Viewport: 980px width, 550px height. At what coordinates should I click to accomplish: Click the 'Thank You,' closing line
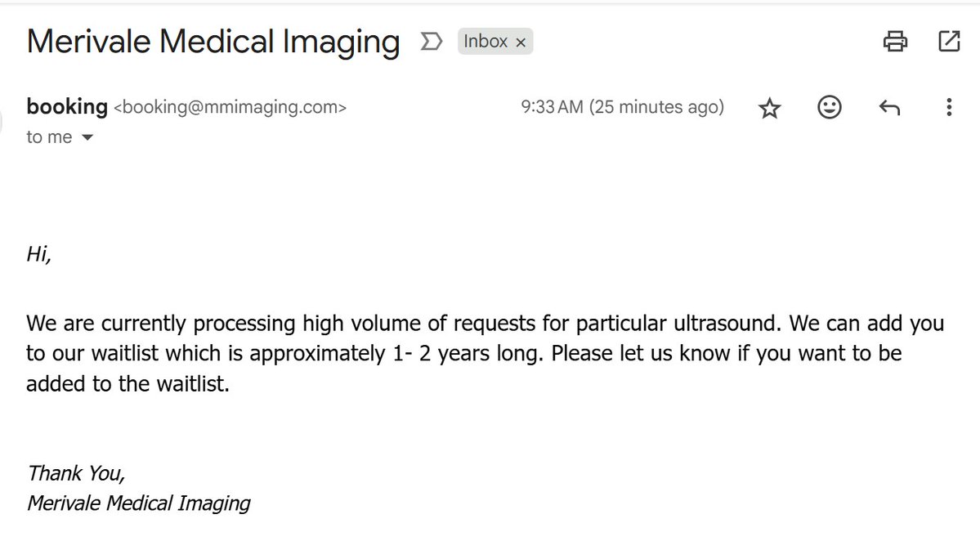click(76, 472)
